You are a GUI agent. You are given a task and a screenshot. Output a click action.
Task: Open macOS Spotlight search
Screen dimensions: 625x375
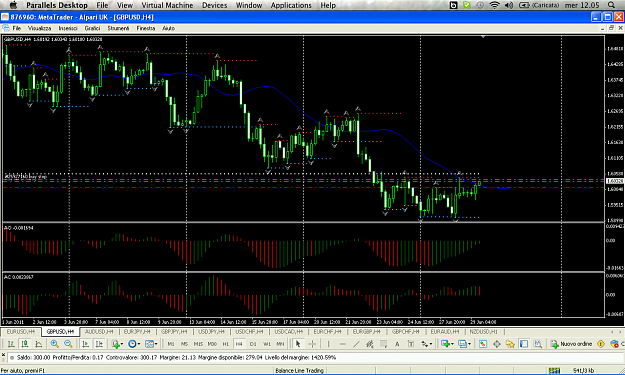(611, 5)
